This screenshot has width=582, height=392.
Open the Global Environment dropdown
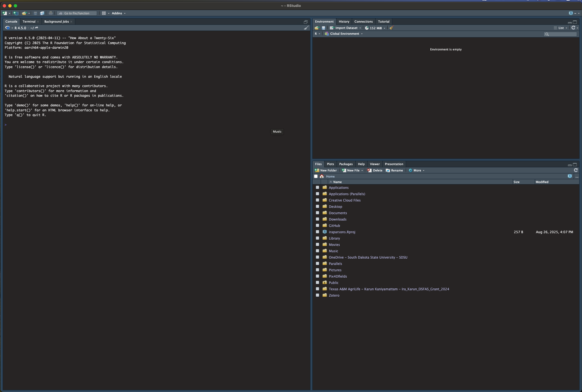pos(344,34)
